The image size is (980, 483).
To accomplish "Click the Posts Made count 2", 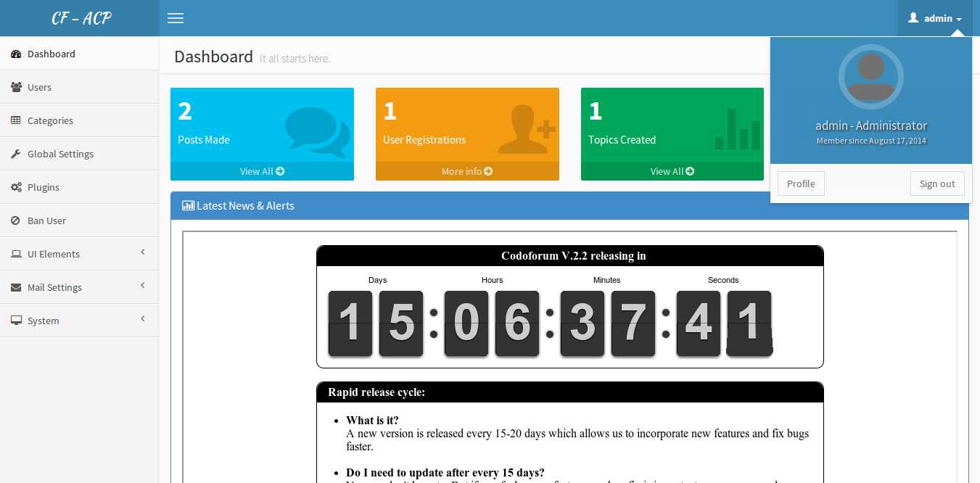I will click(x=185, y=111).
